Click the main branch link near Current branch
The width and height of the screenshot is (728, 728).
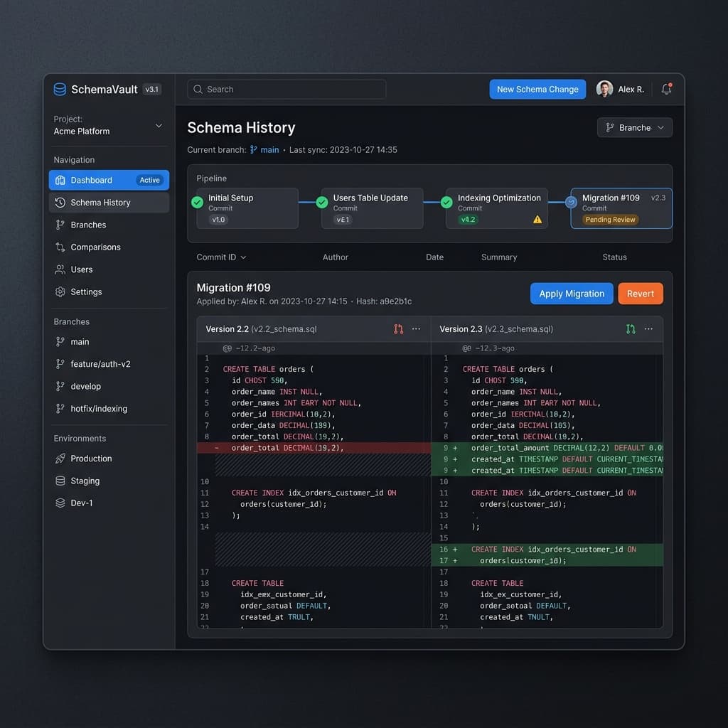tap(264, 149)
